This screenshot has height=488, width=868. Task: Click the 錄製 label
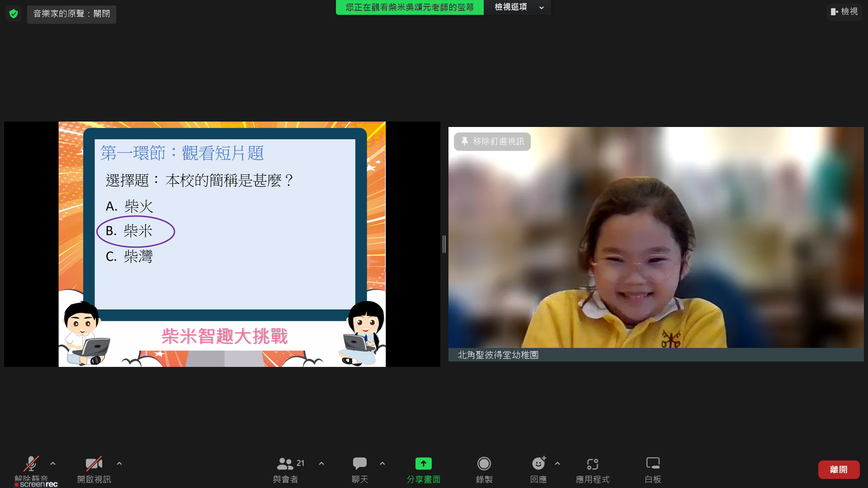click(484, 479)
